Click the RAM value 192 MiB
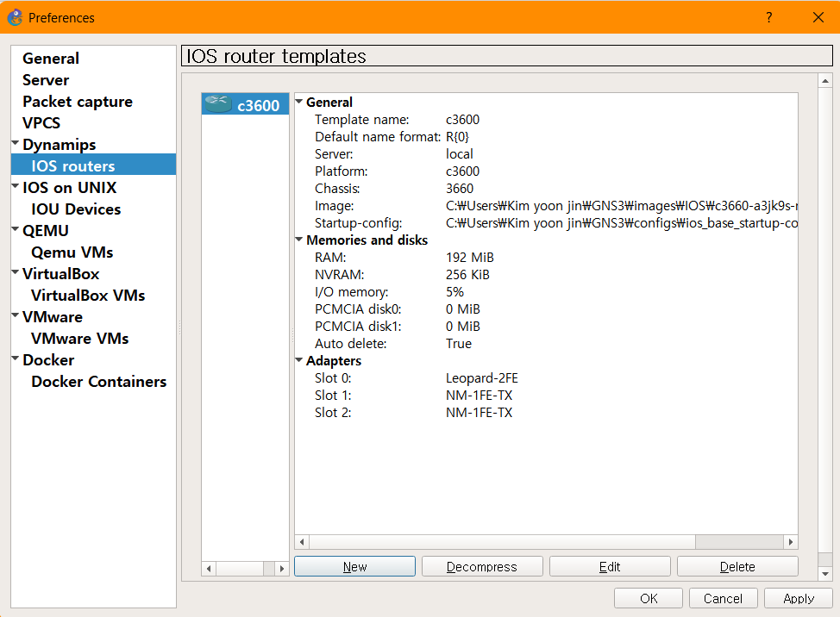Viewport: 840px width, 617px height. [x=470, y=258]
